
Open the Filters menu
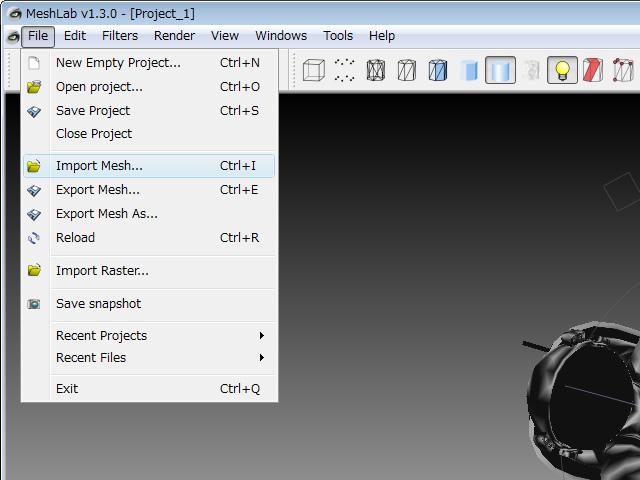[x=120, y=36]
